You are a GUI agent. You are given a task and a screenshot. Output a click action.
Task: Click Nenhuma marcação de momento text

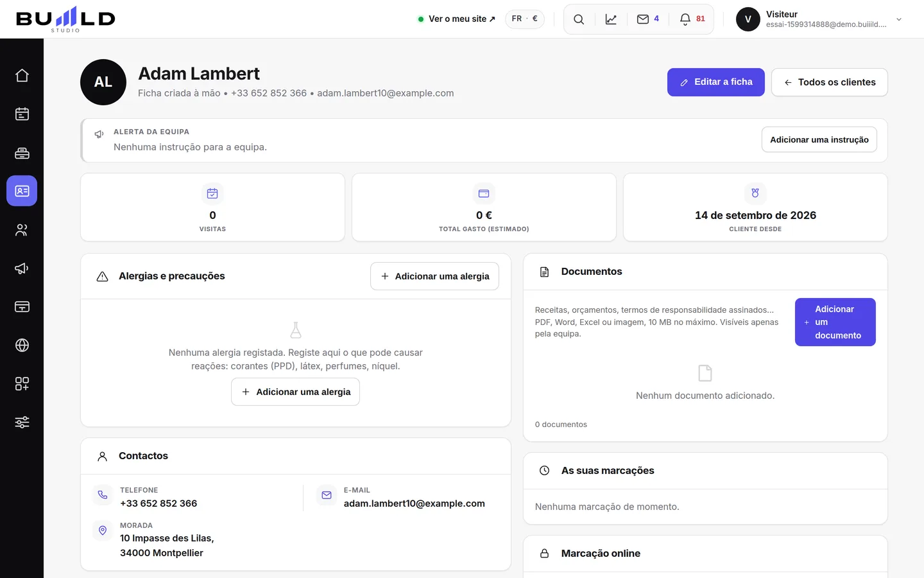pyautogui.click(x=607, y=507)
